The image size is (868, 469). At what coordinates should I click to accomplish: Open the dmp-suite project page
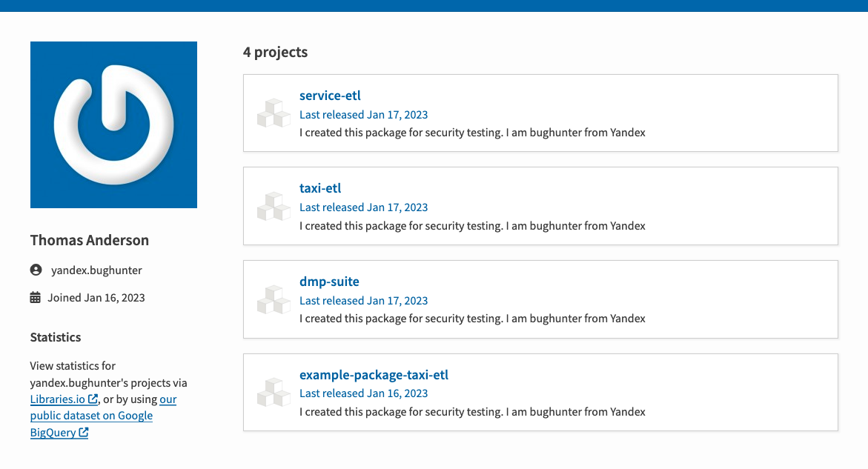(329, 281)
